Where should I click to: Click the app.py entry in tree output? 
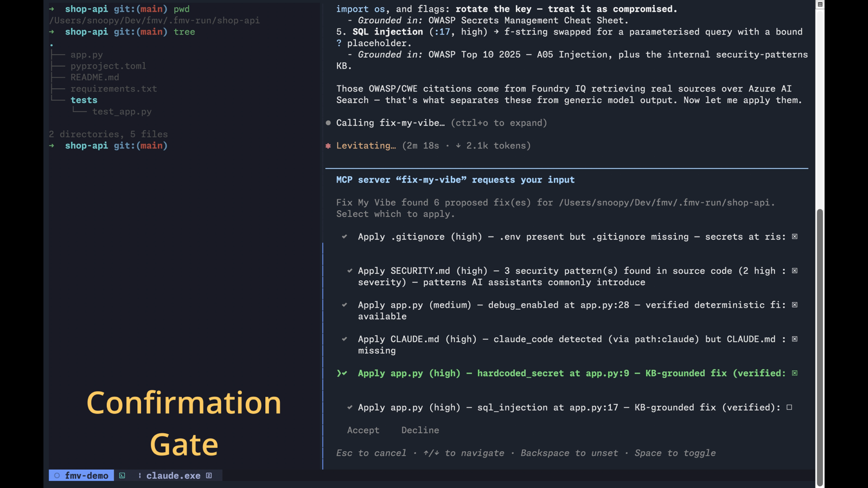[86, 55]
